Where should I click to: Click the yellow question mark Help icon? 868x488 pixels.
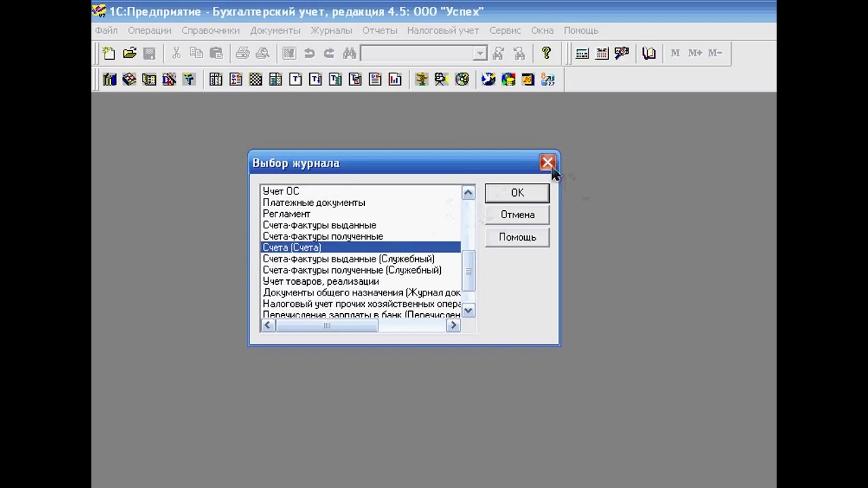tap(547, 53)
